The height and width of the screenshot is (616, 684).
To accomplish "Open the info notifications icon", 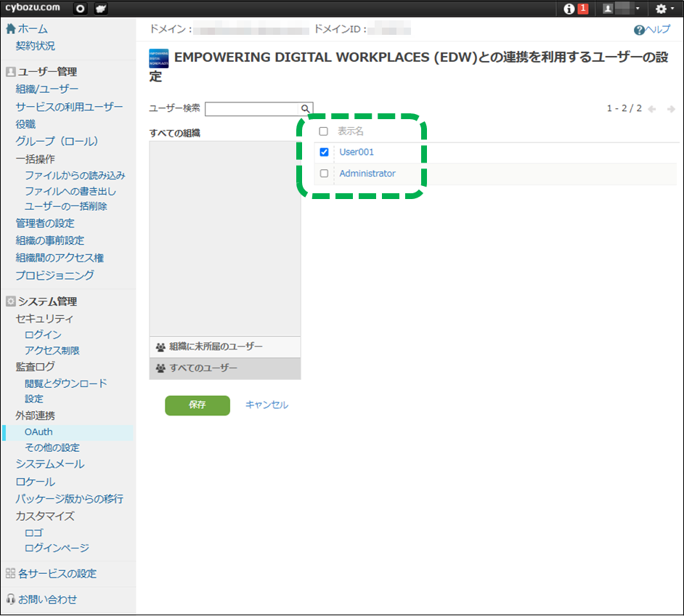I will (569, 9).
